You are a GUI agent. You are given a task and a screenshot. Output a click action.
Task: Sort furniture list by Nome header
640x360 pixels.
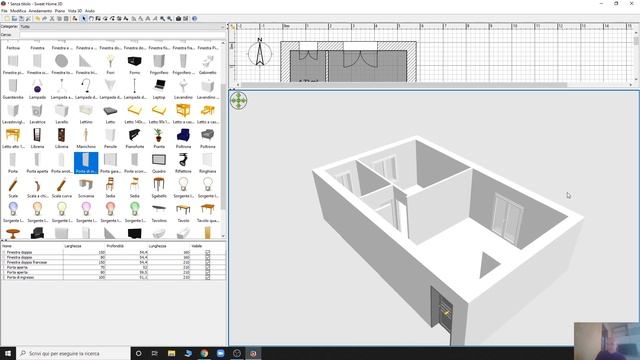coord(32,246)
